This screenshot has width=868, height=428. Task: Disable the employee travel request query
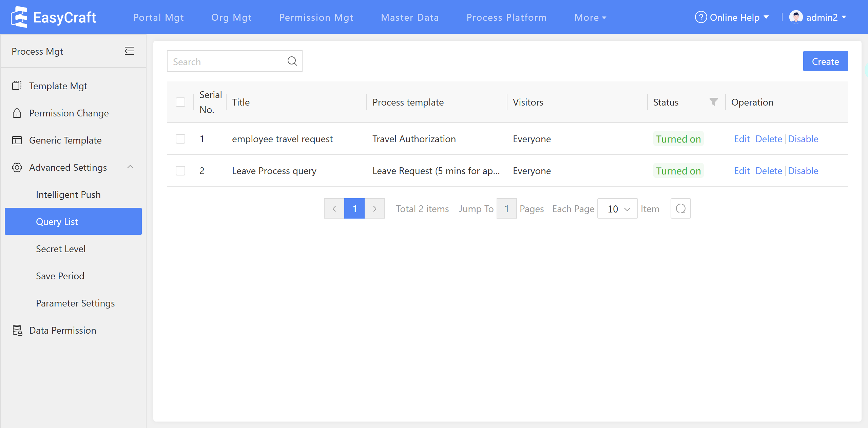click(x=803, y=139)
